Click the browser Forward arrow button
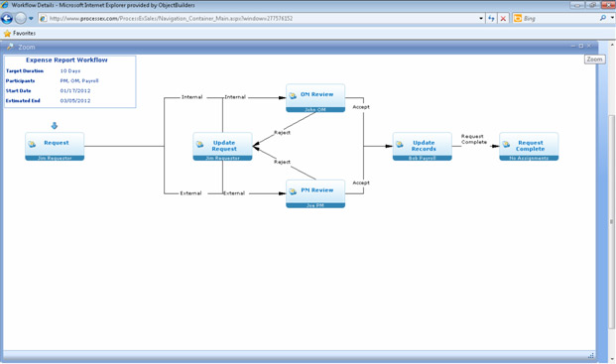The height and width of the screenshot is (364, 616). point(21,18)
